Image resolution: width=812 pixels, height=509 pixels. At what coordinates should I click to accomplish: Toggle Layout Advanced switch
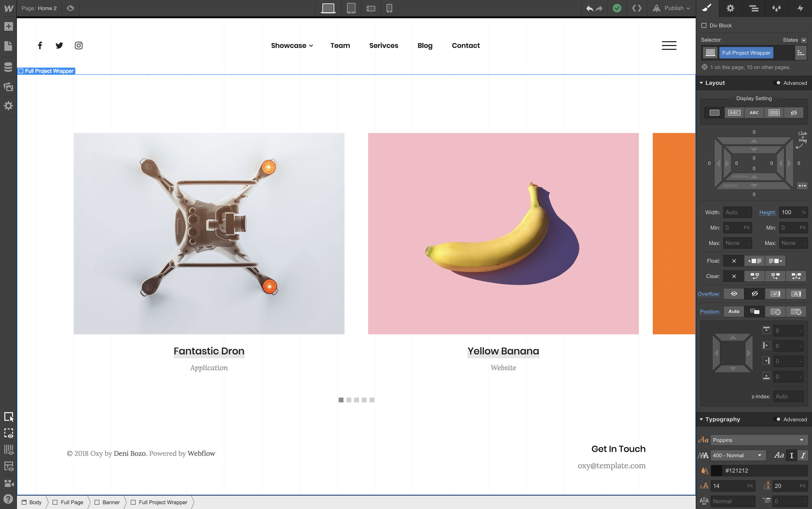click(777, 83)
